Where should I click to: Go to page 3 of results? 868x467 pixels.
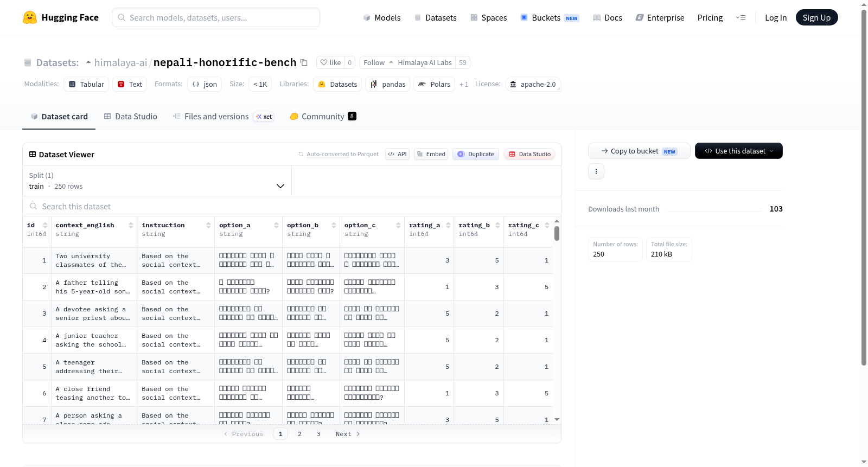(318, 434)
